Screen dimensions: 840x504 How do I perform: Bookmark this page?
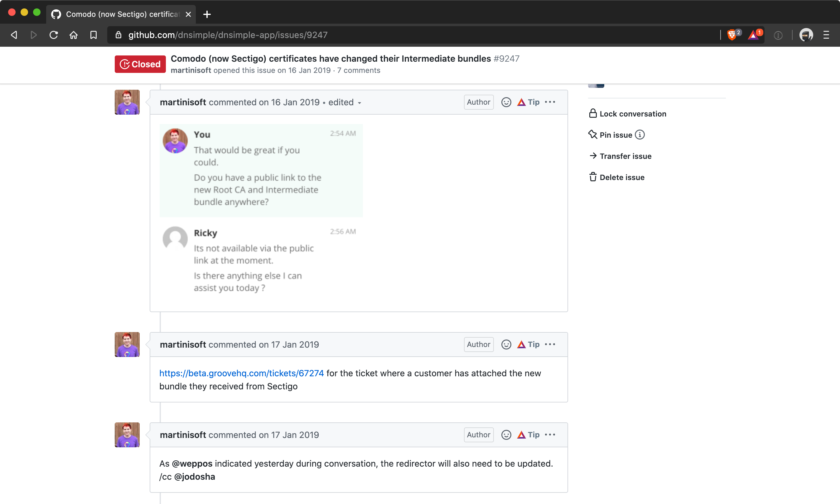pos(94,35)
